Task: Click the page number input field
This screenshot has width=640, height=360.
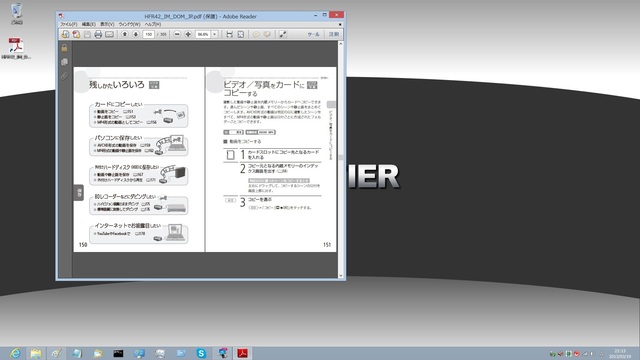Action: point(149,35)
